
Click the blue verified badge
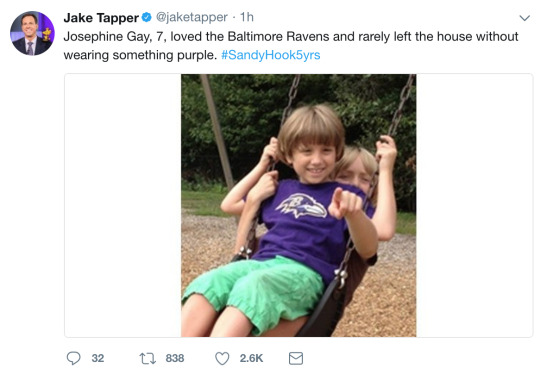click(147, 17)
